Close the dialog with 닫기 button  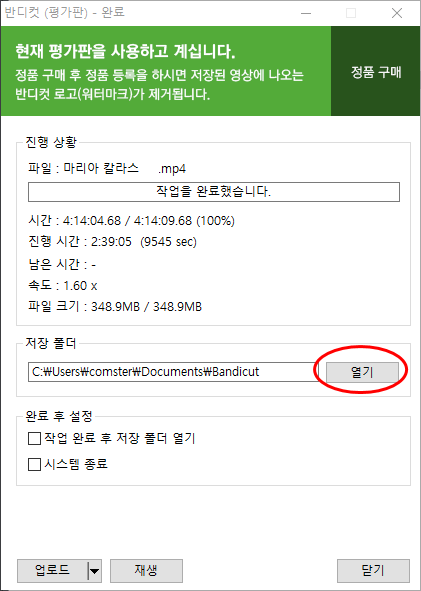tap(373, 570)
